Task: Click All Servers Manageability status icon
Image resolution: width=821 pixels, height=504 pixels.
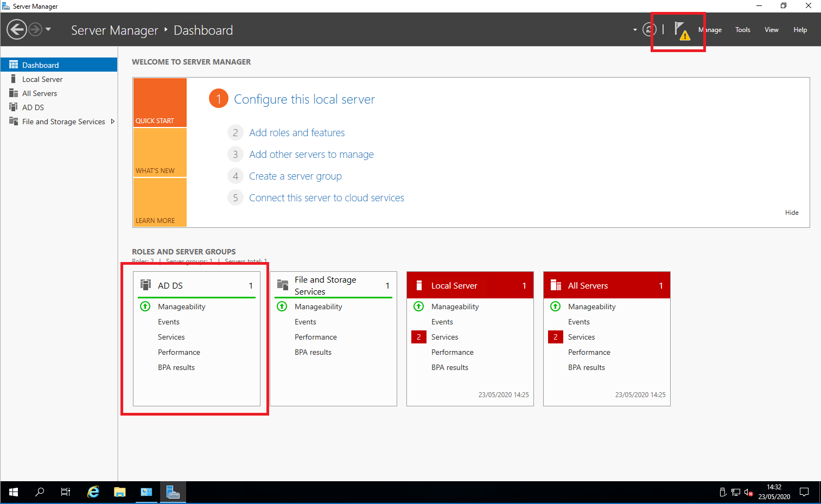Action: pyautogui.click(x=555, y=307)
